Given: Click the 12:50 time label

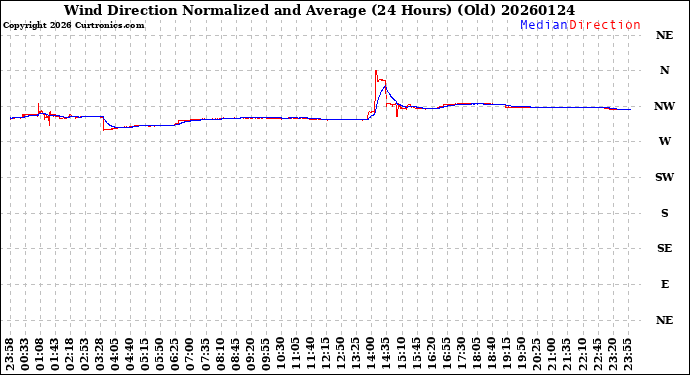Looking at the screenshot, I should click(x=341, y=355).
